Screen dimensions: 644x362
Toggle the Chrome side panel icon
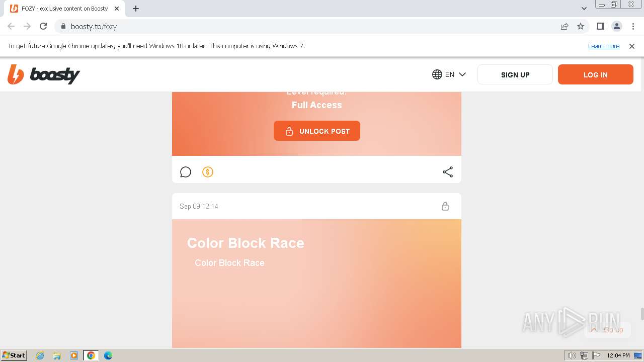601,26
